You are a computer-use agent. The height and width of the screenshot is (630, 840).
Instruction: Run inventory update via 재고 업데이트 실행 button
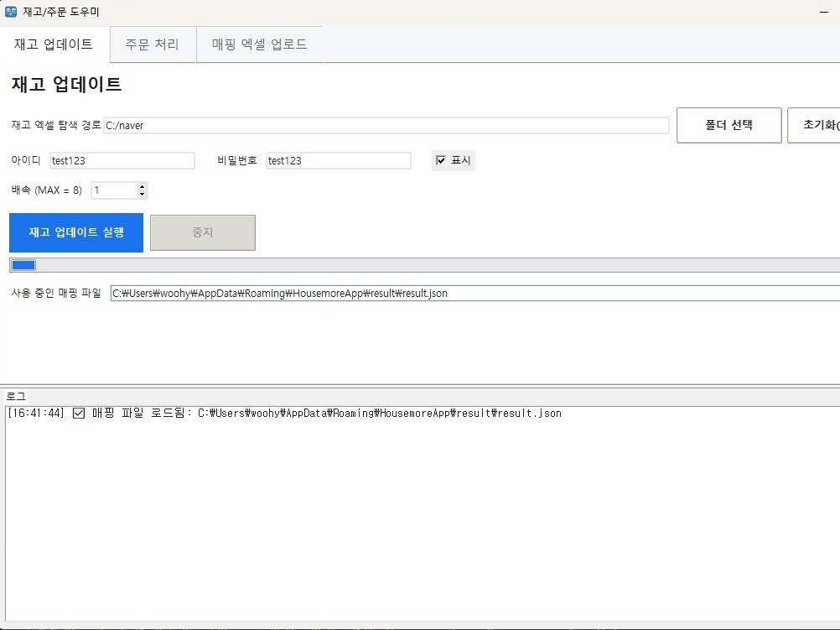75,232
